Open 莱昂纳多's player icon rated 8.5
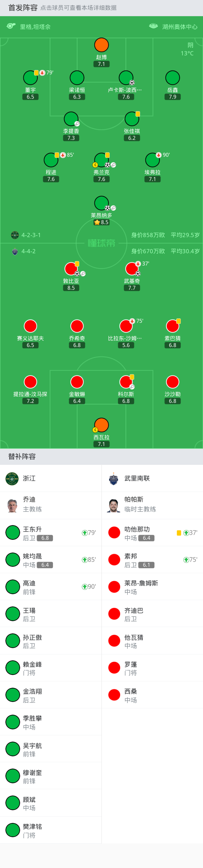Viewport: 203px width, 868px height. (x=101, y=203)
